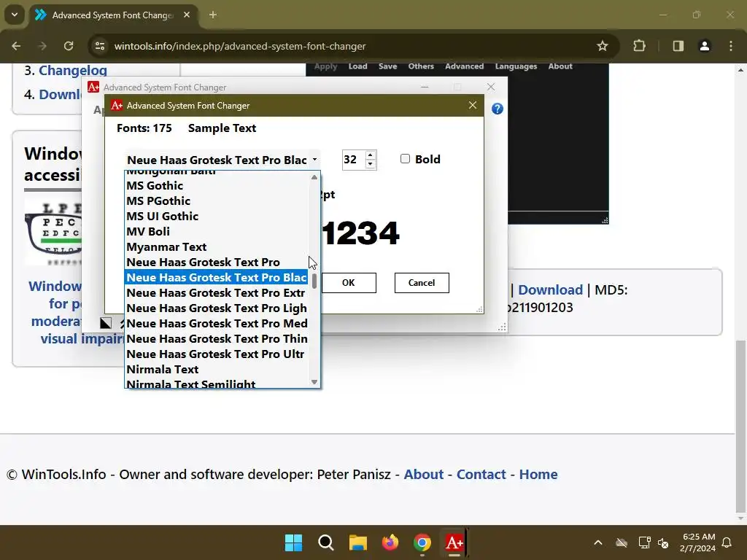Viewport: 747px width, 560px height.
Task: View site information icon in address bar
Action: coord(99,46)
